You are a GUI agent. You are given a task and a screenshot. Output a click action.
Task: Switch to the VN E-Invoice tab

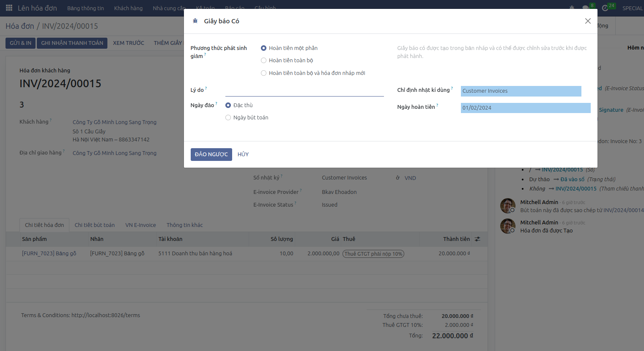[140, 225]
